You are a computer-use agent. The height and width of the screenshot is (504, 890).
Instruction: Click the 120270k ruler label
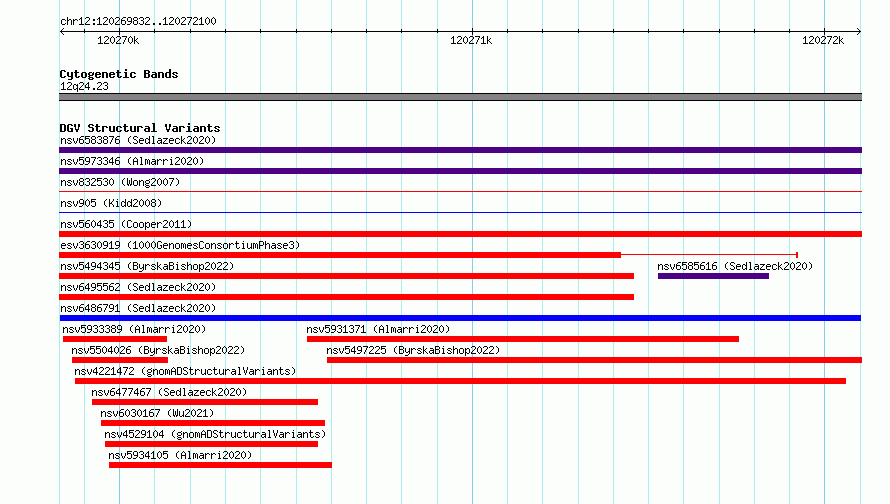click(118, 40)
